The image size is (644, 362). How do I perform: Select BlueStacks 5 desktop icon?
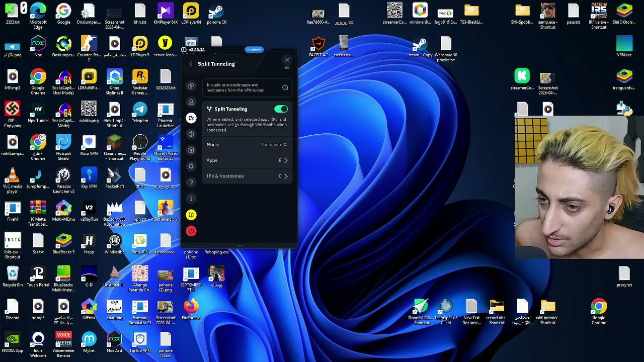63,243
